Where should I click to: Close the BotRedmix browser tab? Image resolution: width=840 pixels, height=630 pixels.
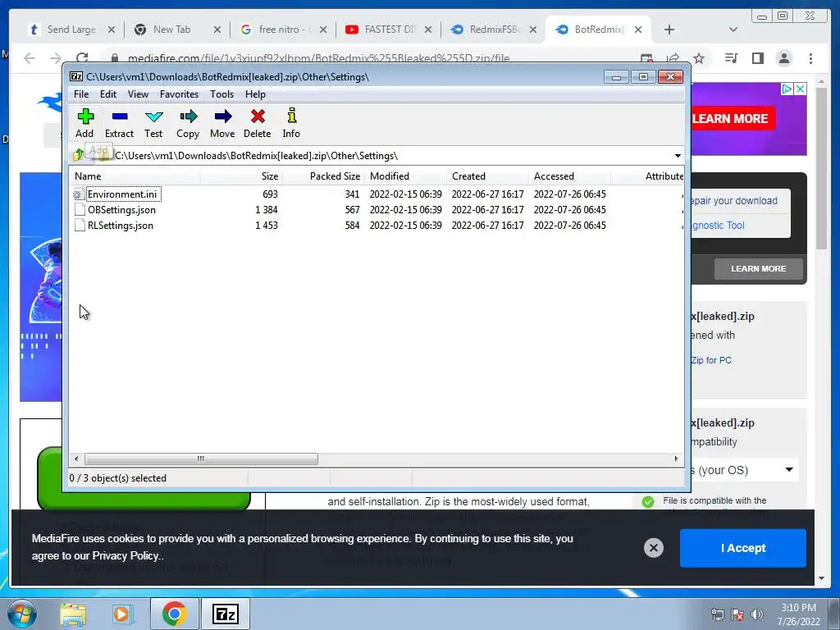tap(638, 30)
